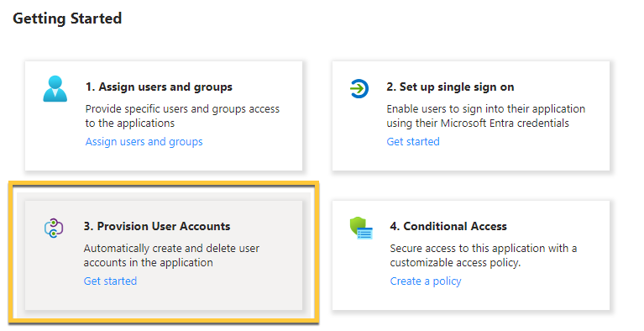Open Get started under Set up single sign on
This screenshot has height=331, width=644.
tap(413, 141)
